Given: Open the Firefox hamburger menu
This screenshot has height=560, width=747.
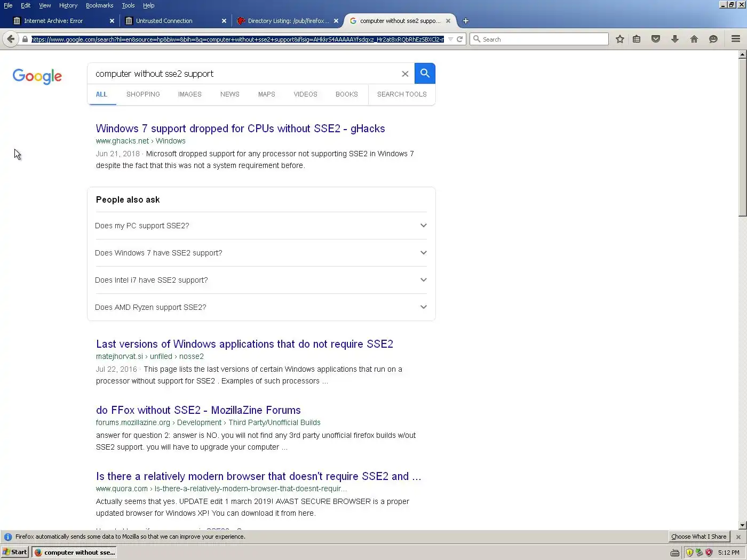Looking at the screenshot, I should [x=736, y=39].
